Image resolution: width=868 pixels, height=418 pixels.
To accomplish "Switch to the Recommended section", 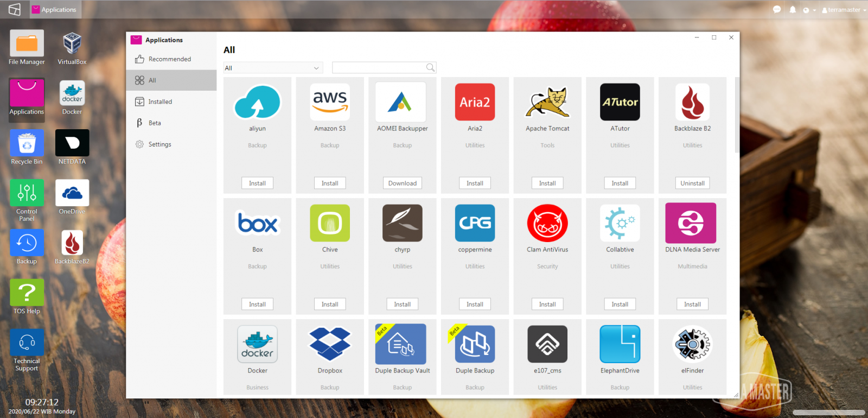I will 169,59.
